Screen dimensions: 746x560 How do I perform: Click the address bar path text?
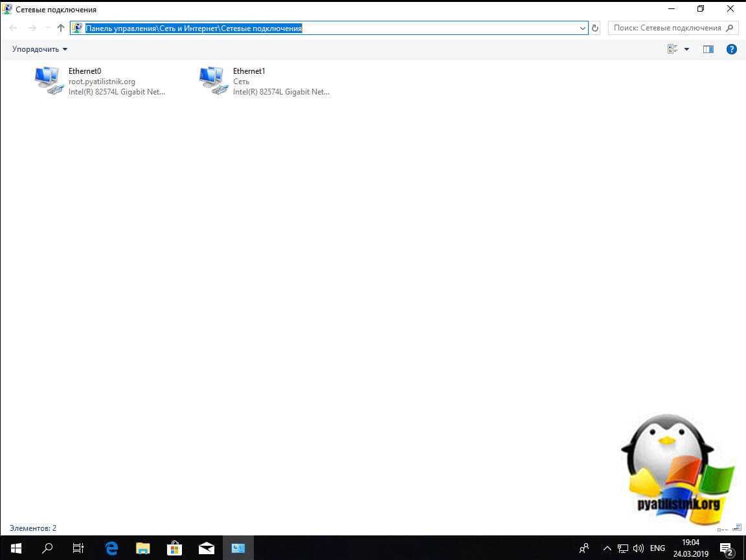194,28
